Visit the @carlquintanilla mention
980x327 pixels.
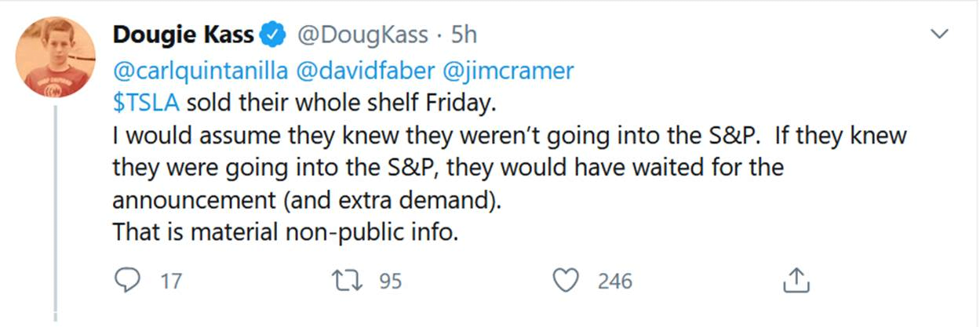200,71
